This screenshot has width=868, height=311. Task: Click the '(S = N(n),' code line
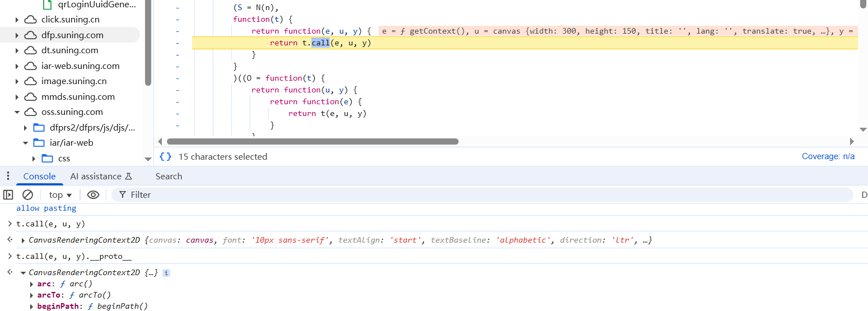(x=256, y=8)
